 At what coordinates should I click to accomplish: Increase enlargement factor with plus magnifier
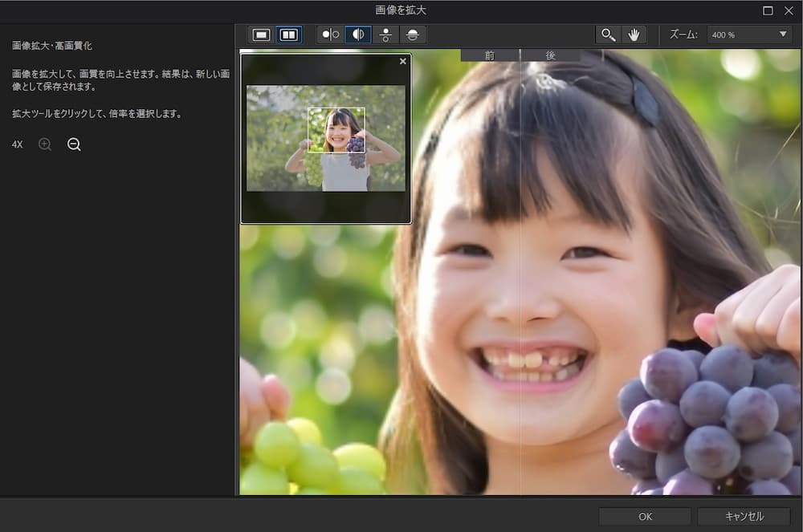tap(45, 144)
